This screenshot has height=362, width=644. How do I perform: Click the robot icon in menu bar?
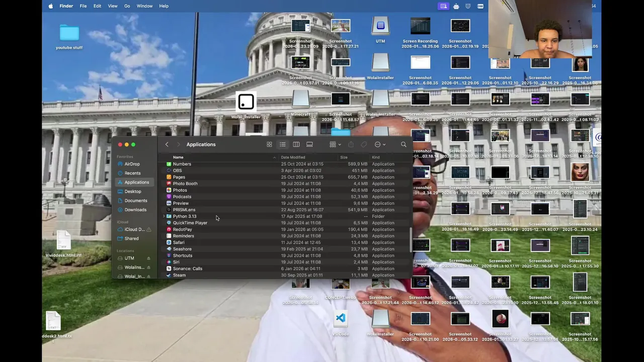[x=456, y=6]
